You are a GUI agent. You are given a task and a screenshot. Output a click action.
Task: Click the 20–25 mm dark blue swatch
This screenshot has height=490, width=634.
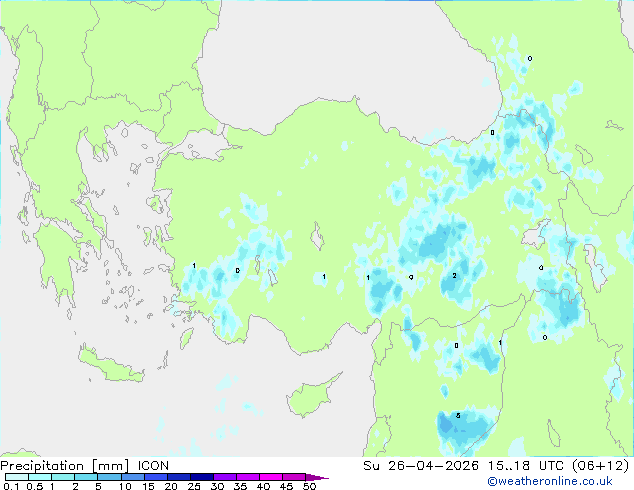click(178, 477)
